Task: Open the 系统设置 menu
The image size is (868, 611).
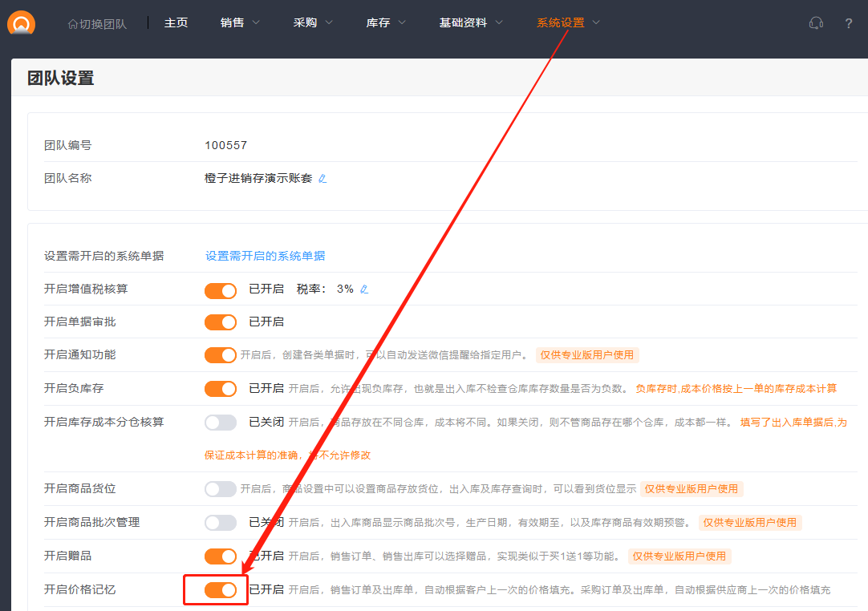Action: pyautogui.click(x=568, y=23)
